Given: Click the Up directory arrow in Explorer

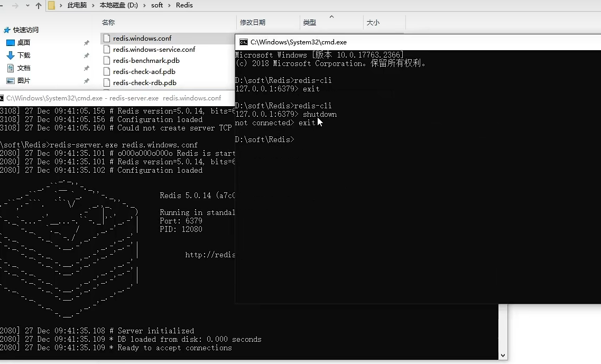Looking at the screenshot, I should 39,5.
